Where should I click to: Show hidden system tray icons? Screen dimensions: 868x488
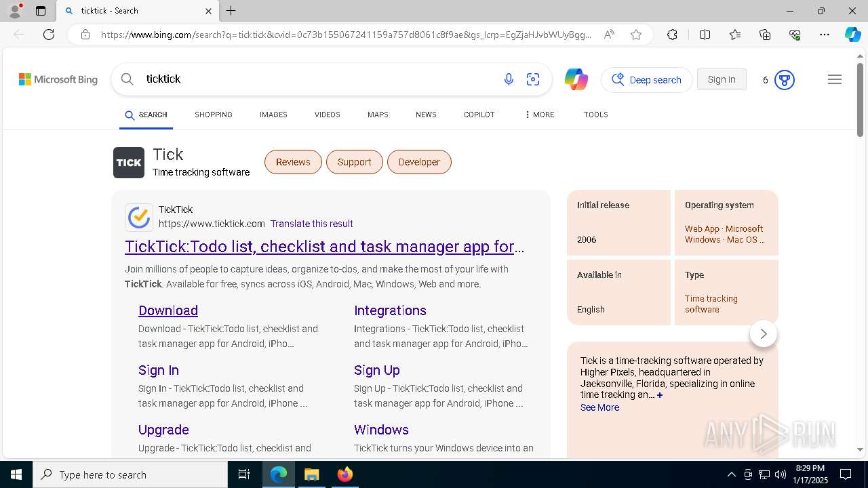[731, 474]
